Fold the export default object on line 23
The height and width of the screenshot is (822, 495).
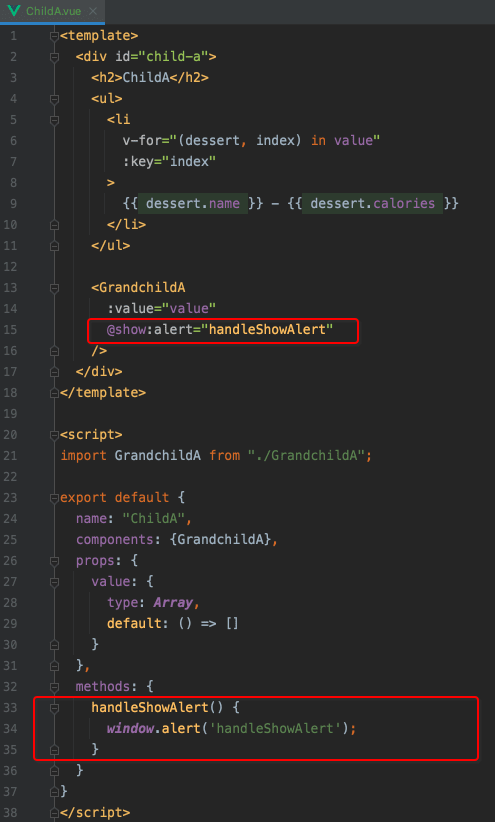(54, 497)
